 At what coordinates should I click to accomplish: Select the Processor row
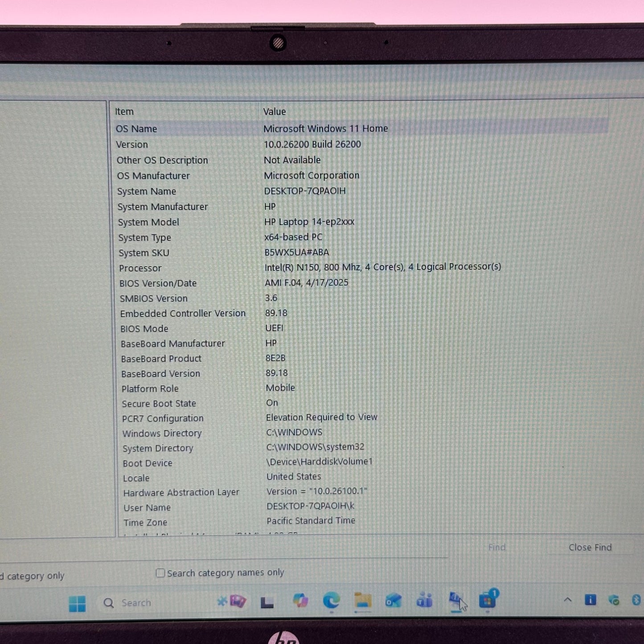(140, 268)
